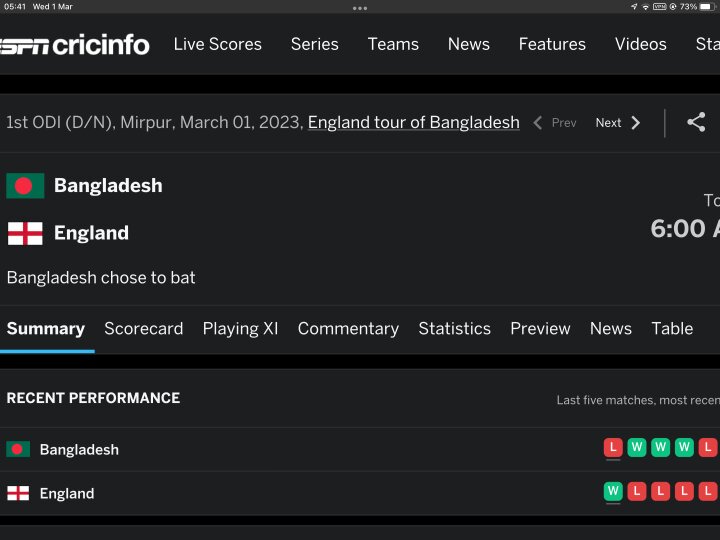
Task: Select Bangladesh's most recent result L badge
Action: [613, 447]
